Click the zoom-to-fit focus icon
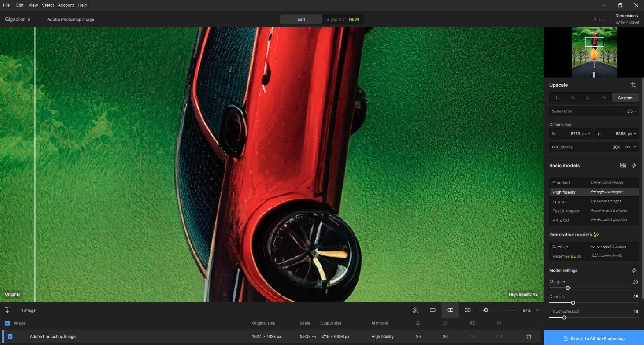 point(416,310)
